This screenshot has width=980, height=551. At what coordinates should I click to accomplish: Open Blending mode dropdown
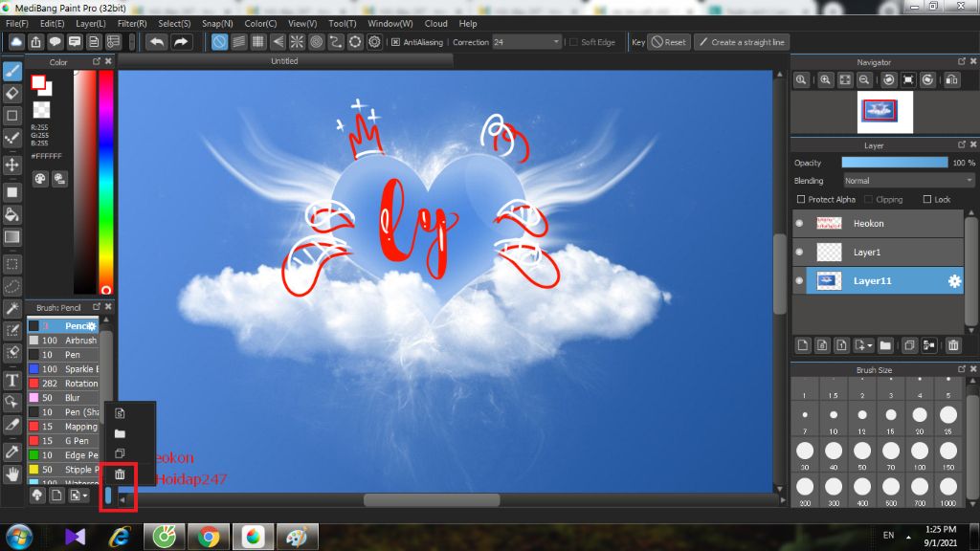pos(909,181)
